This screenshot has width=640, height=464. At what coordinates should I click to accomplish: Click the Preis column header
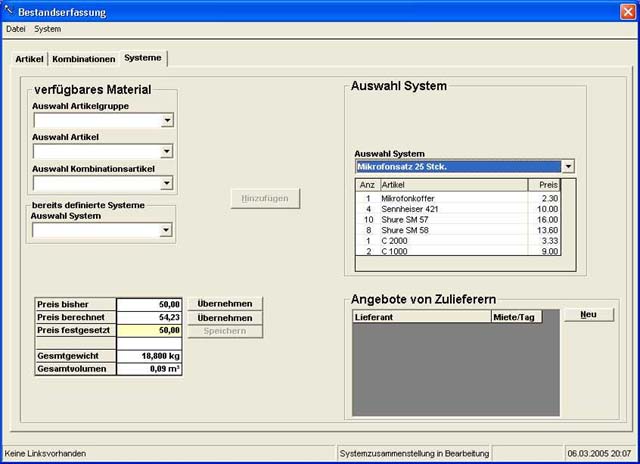(x=544, y=185)
